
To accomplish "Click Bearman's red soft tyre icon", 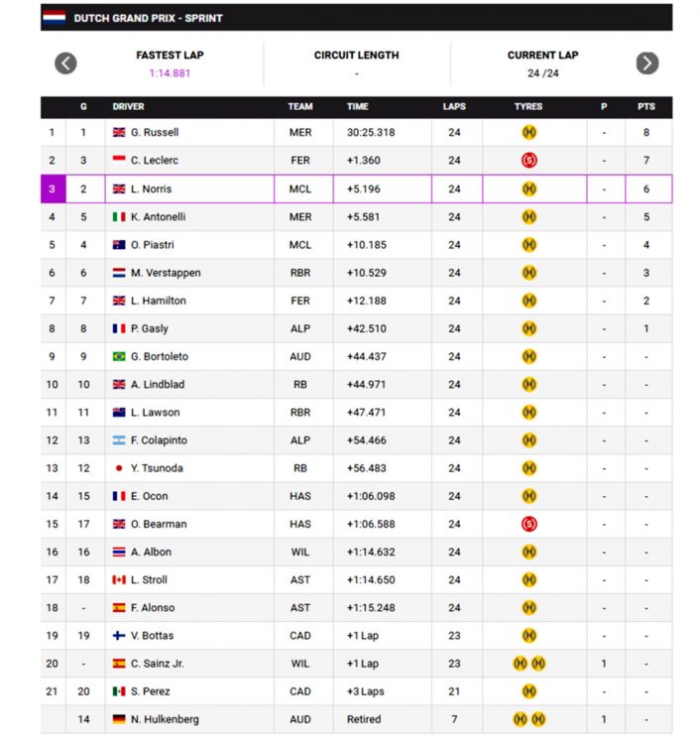I will tap(528, 524).
